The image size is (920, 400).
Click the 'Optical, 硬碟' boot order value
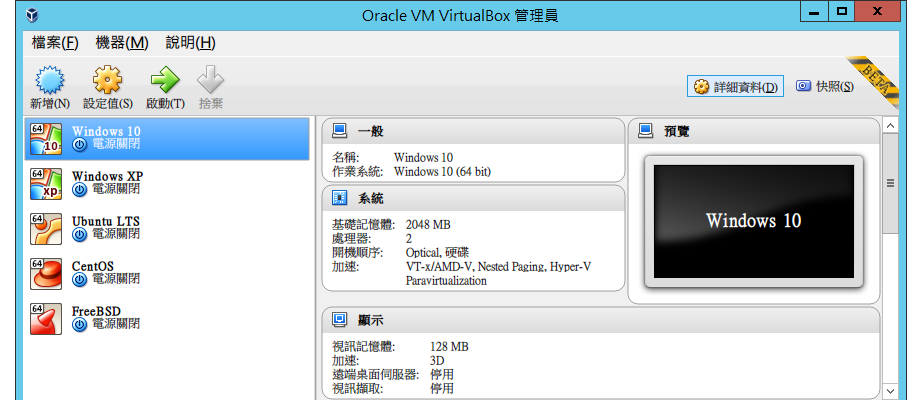[437, 253]
